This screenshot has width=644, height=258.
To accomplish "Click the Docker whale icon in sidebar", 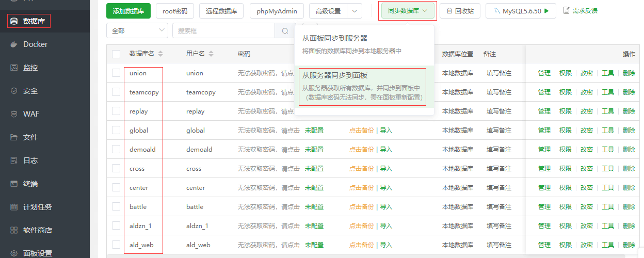I will [x=14, y=44].
